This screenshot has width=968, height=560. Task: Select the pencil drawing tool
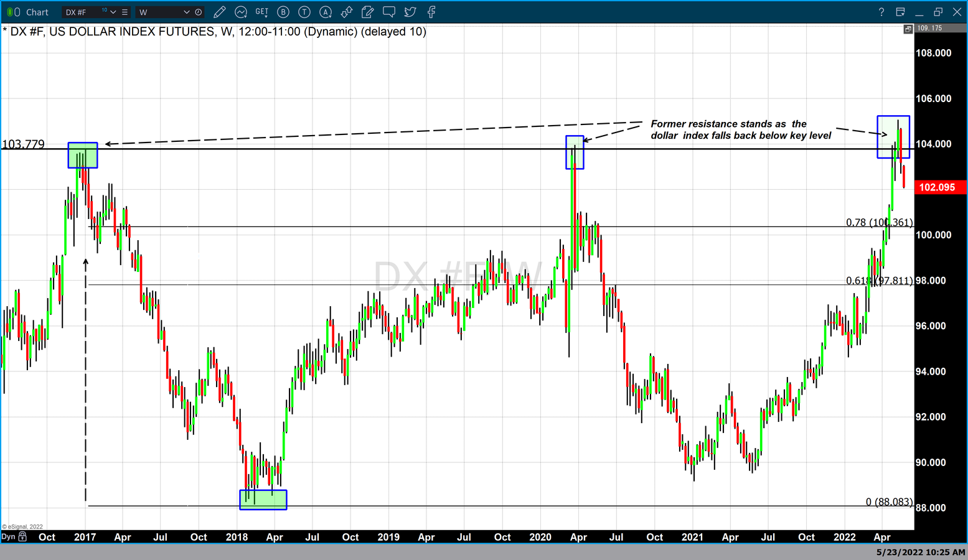(x=219, y=12)
